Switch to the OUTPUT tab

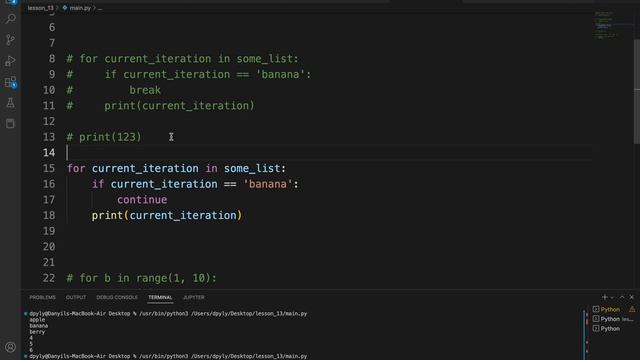tap(76, 298)
